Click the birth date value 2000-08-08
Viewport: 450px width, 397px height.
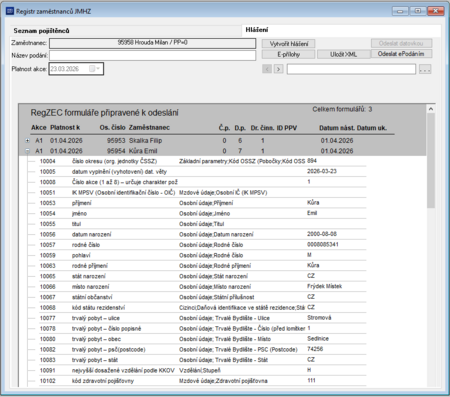pyautogui.click(x=322, y=234)
